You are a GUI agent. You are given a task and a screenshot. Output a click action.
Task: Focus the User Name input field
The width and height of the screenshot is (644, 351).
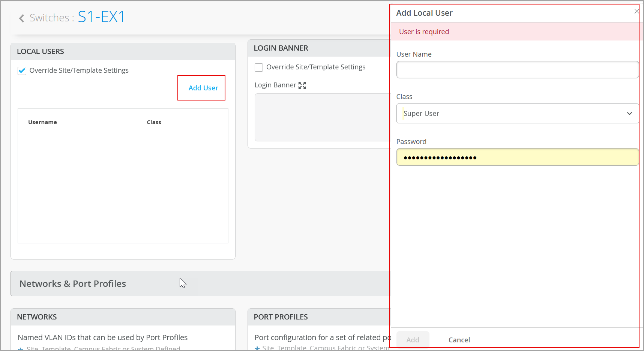(x=517, y=70)
